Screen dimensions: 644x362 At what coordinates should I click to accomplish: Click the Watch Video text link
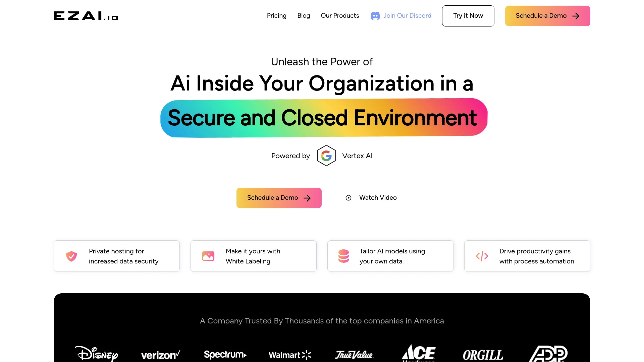378,197
